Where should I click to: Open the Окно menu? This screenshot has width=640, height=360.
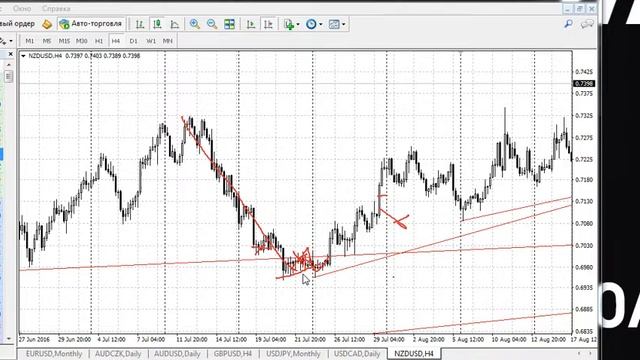point(22,9)
